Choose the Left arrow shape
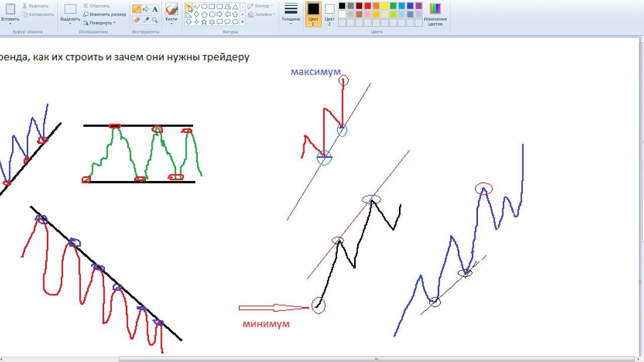Screen dimensions: 644x362 pos(228,15)
